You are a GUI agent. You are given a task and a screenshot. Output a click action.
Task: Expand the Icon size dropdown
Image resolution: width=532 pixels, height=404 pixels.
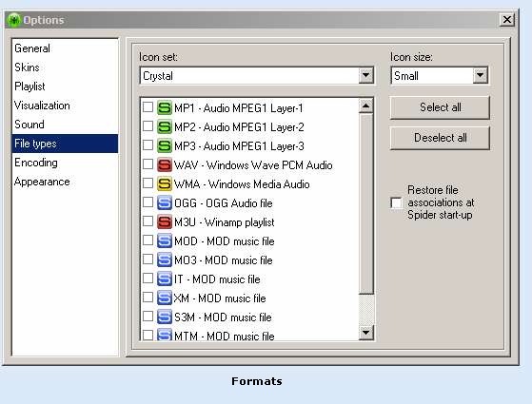point(480,75)
